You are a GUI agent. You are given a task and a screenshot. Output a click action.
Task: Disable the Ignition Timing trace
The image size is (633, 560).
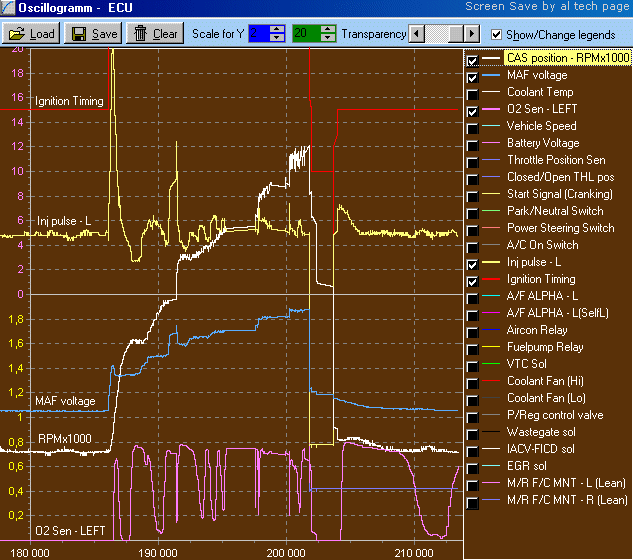(473, 280)
